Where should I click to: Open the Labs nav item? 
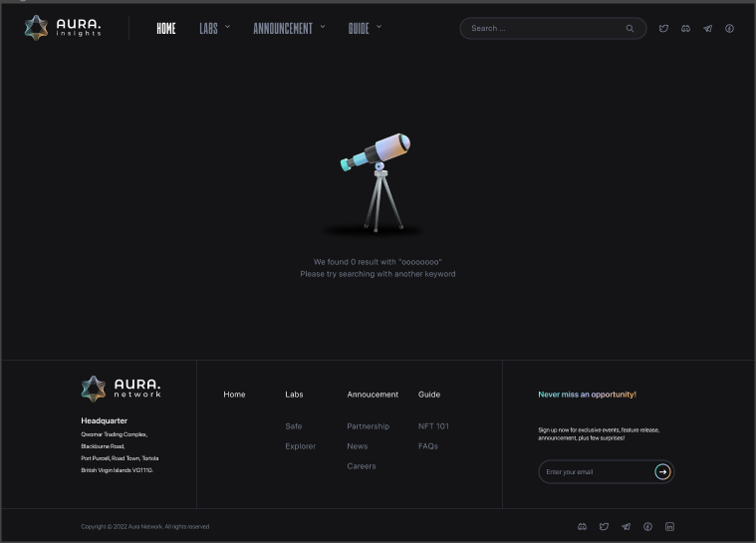pyautogui.click(x=209, y=29)
